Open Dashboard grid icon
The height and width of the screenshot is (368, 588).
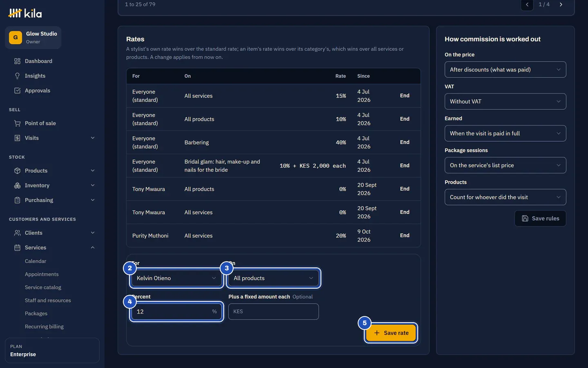17,61
